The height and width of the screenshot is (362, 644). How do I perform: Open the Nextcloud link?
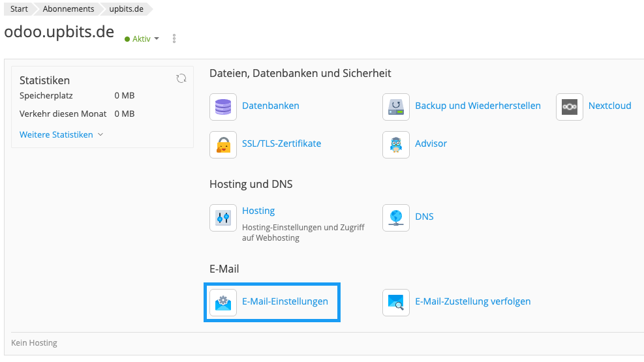(x=609, y=106)
